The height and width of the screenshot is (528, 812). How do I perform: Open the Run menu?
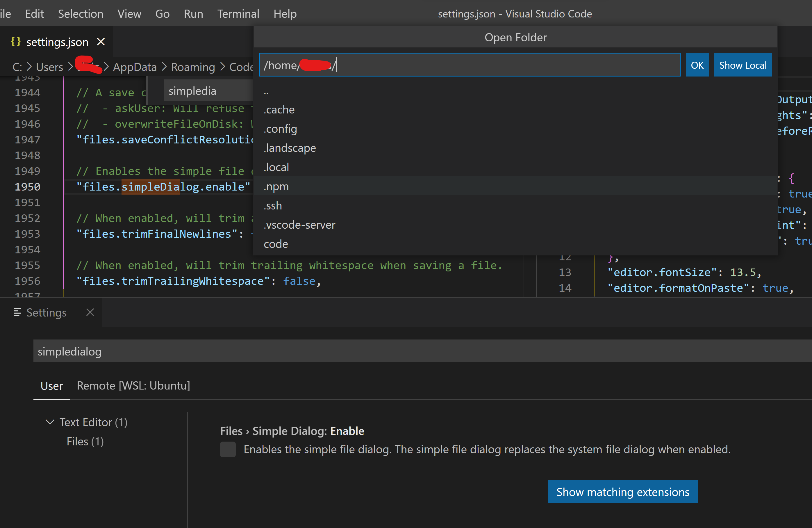[193, 14]
